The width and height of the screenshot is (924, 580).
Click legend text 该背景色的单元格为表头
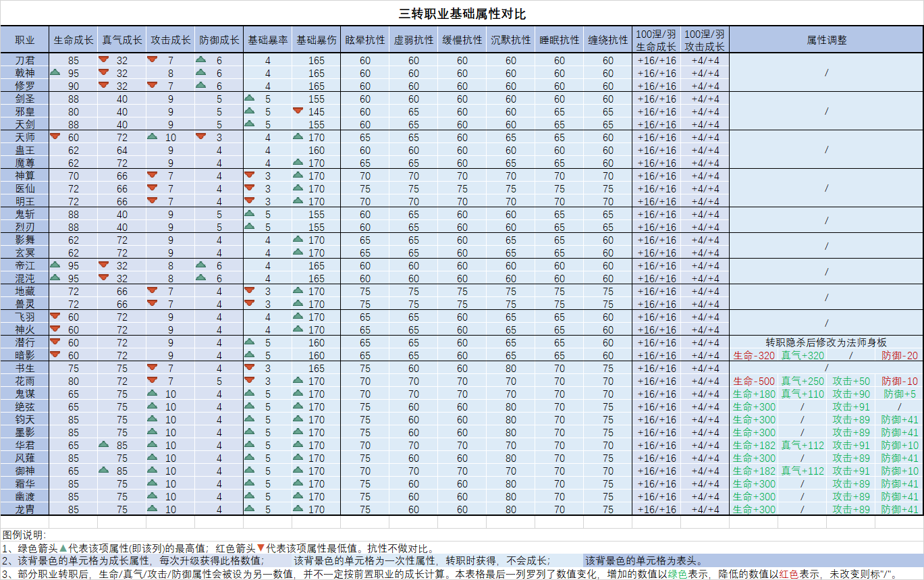click(x=645, y=561)
